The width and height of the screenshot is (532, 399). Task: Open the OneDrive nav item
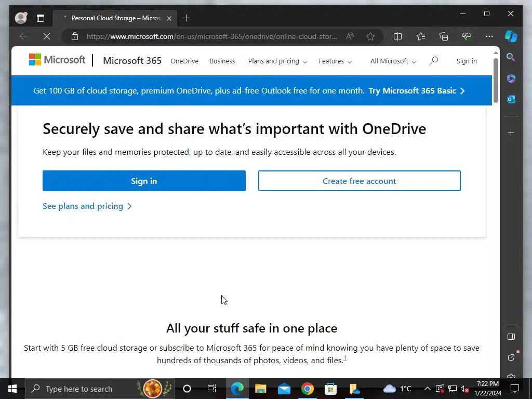184,61
